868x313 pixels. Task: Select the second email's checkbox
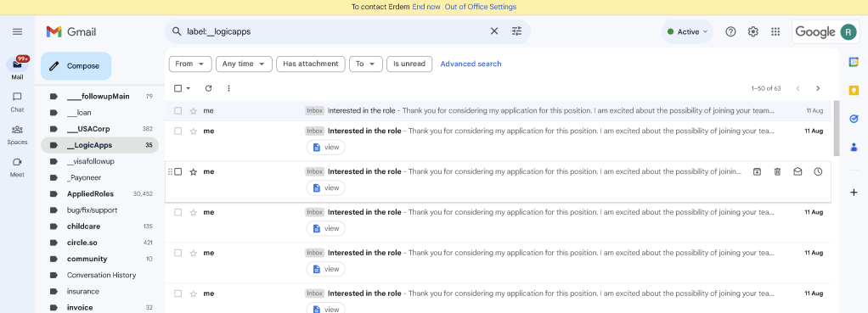(178, 131)
